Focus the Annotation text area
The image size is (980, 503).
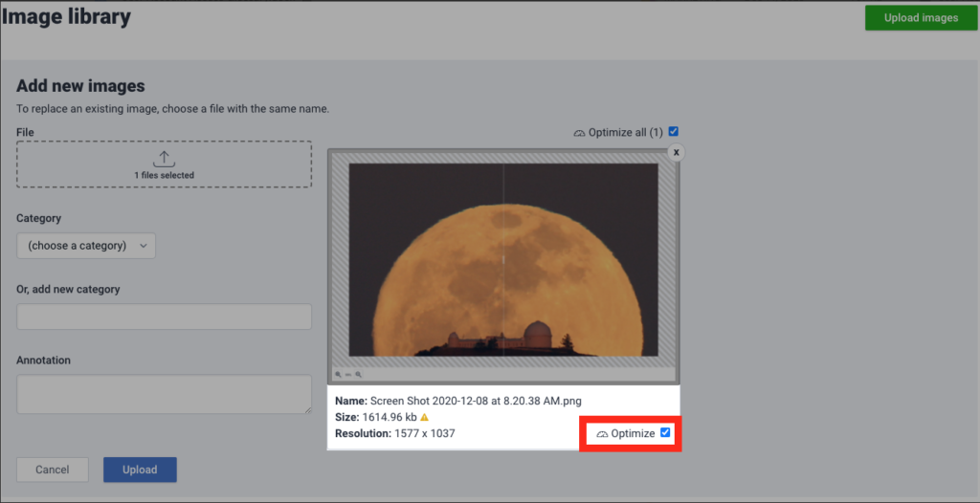(164, 393)
